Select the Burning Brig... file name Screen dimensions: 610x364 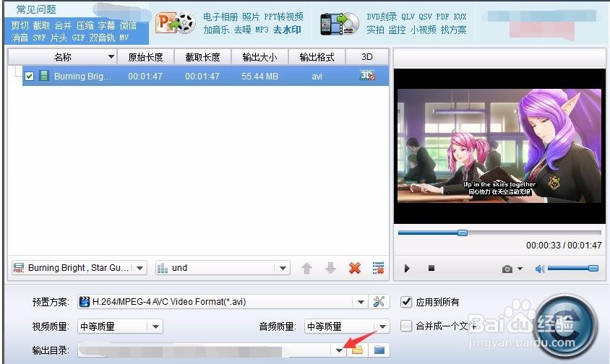tap(82, 77)
